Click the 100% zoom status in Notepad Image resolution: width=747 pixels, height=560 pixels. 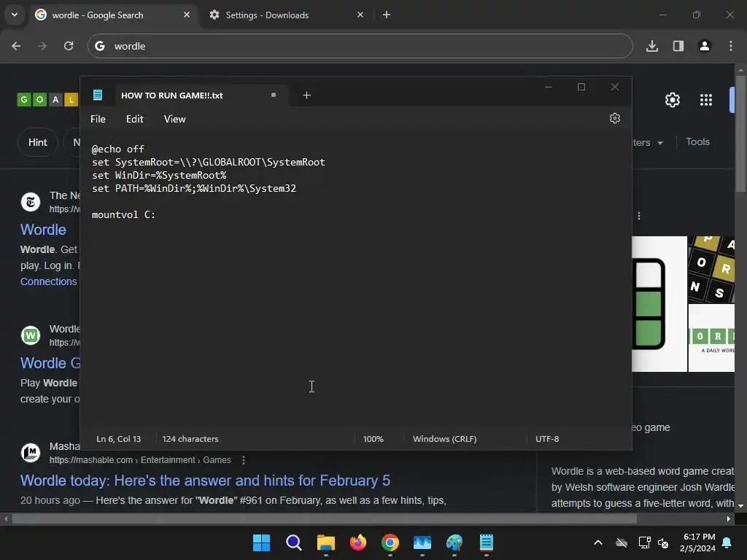pyautogui.click(x=373, y=439)
